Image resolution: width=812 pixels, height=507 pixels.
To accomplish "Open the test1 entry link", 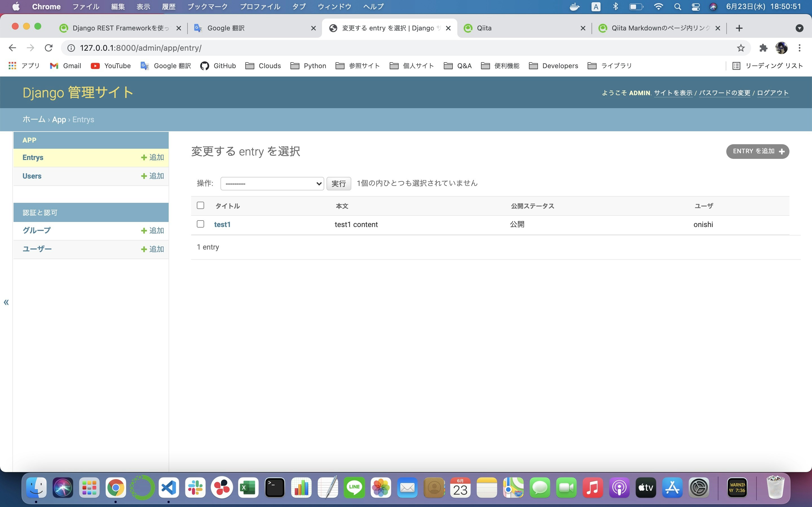I will pos(222,225).
